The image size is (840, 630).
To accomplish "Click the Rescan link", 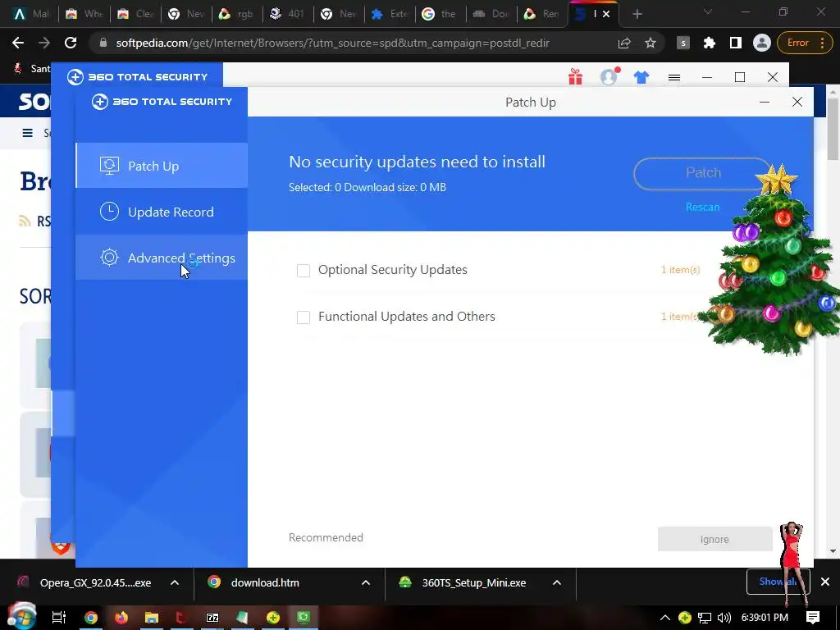I will (702, 208).
